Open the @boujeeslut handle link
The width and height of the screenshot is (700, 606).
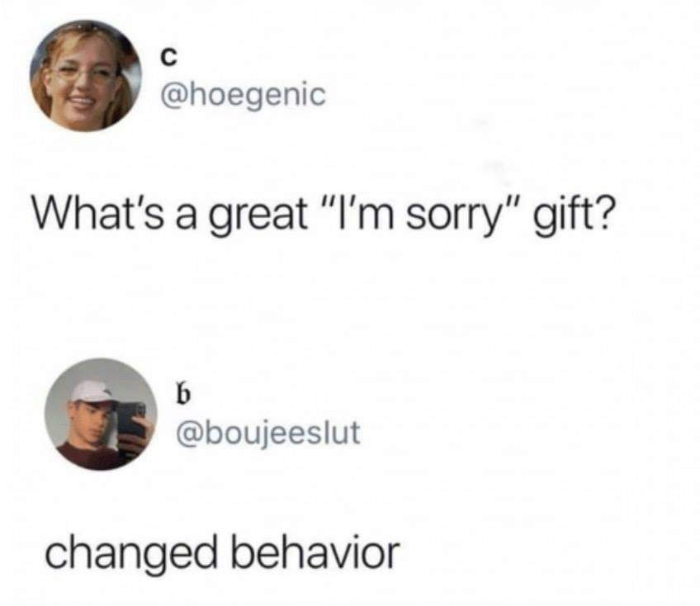(x=267, y=433)
